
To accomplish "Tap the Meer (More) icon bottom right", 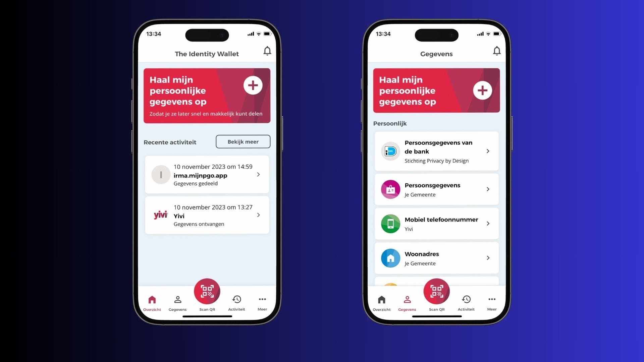I will click(x=491, y=303).
